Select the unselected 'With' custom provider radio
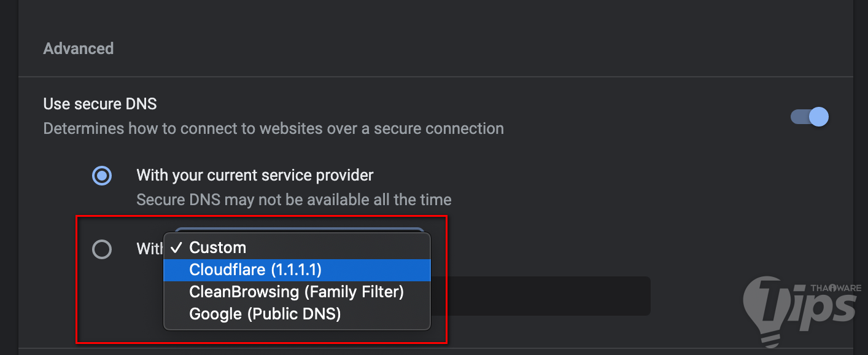This screenshot has height=355, width=868. 101,249
